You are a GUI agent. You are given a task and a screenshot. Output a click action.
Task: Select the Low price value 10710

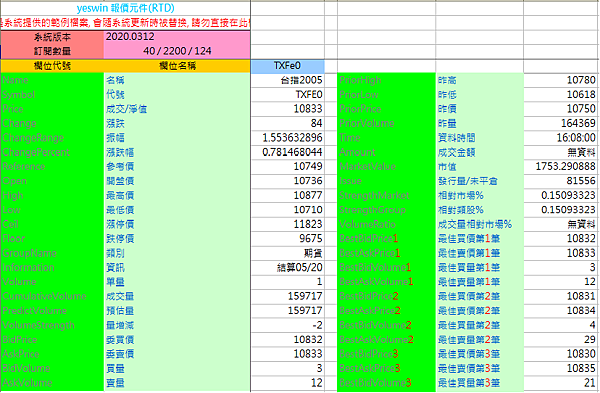288,210
